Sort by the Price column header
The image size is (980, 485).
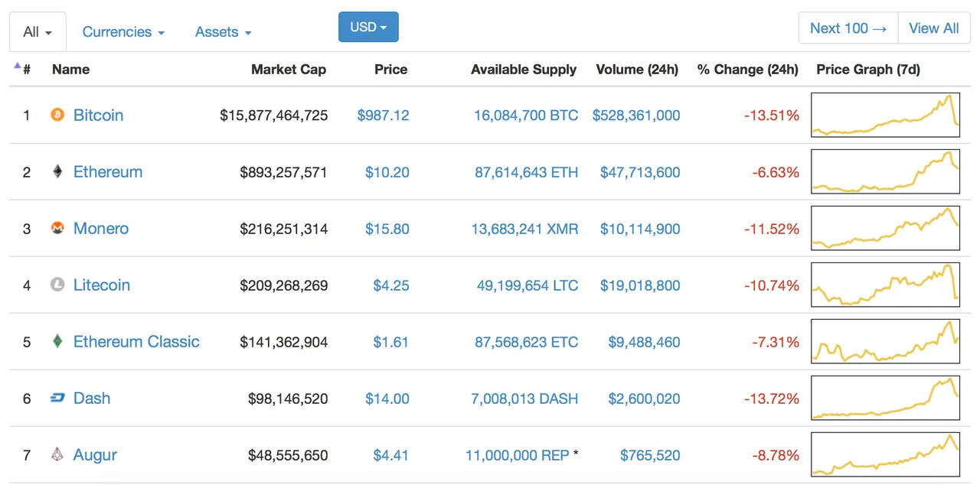(x=390, y=70)
